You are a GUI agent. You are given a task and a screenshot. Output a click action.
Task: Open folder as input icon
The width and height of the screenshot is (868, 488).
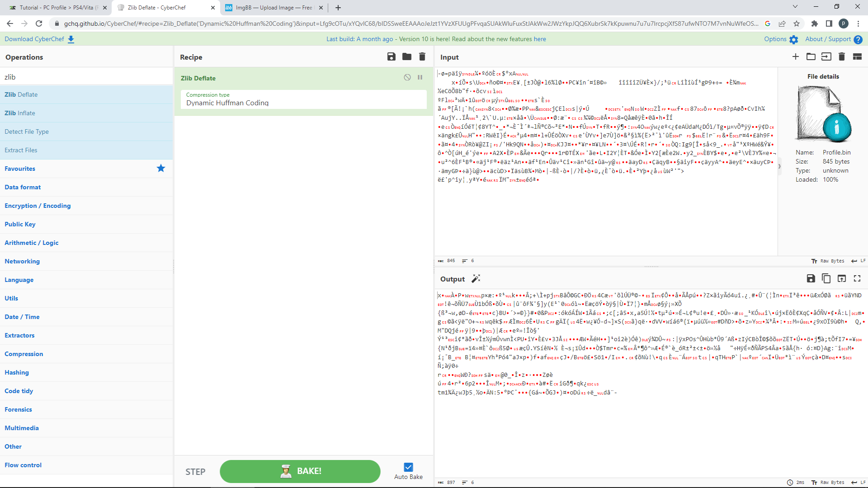click(811, 56)
